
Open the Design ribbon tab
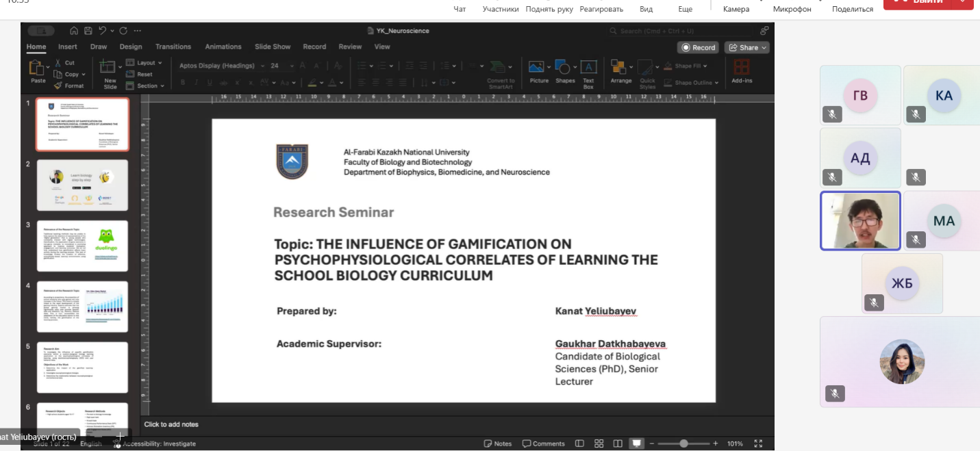tap(131, 47)
